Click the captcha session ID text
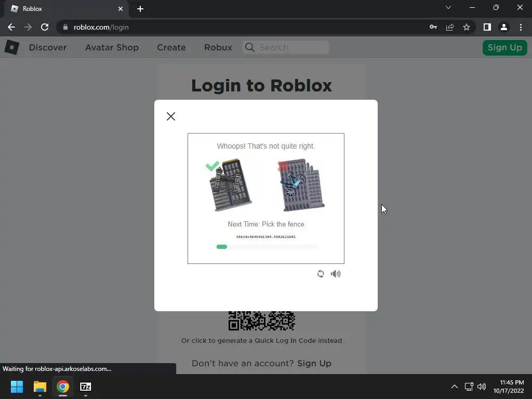 (x=266, y=237)
